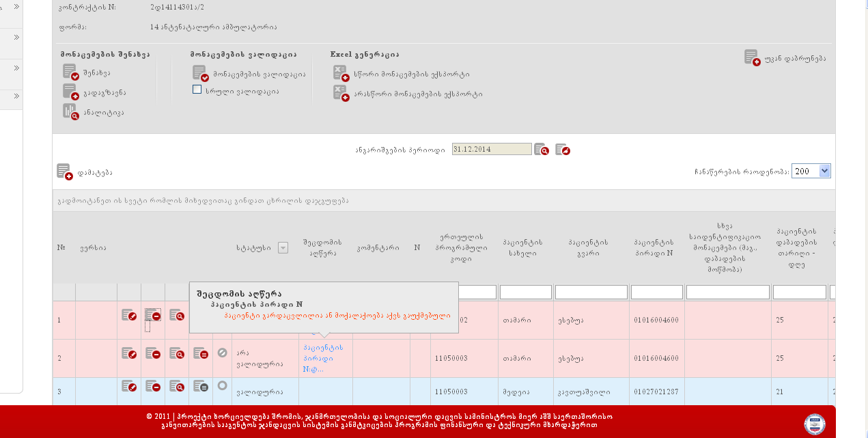Click the შენახვა (save) icon
Viewport: 868px width, 438px height.
click(70, 72)
